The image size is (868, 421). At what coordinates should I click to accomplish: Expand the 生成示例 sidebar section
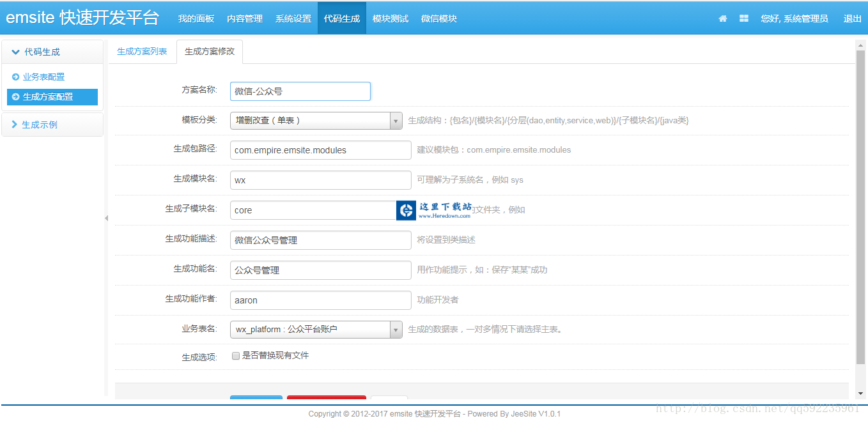pos(52,125)
